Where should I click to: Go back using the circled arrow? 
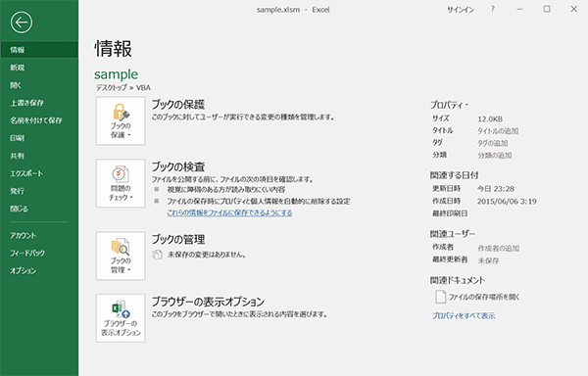pyautogui.click(x=22, y=23)
